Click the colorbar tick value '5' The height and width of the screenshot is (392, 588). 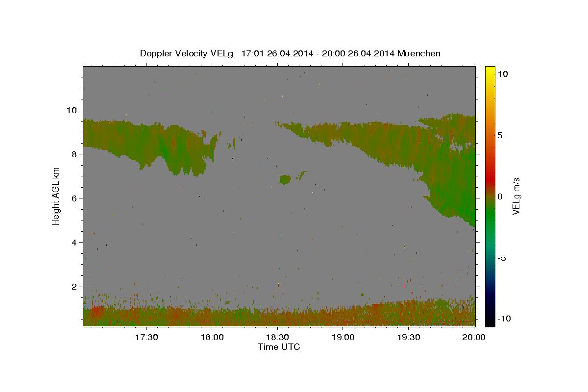pyautogui.click(x=499, y=135)
